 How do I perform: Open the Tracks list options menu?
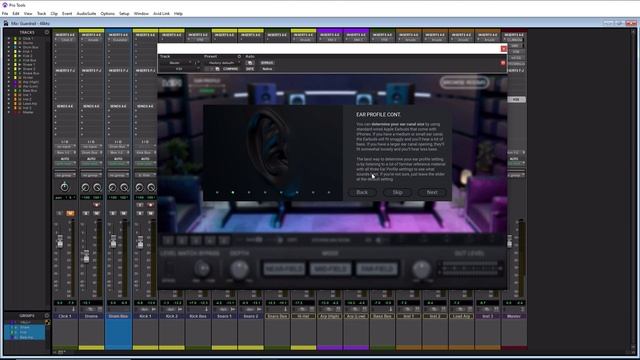click(47, 32)
